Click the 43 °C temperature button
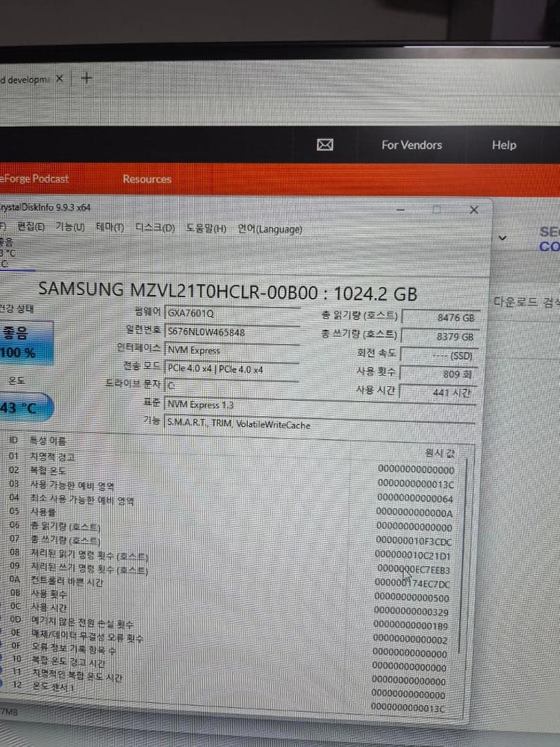The height and width of the screenshot is (747, 560). (26, 408)
